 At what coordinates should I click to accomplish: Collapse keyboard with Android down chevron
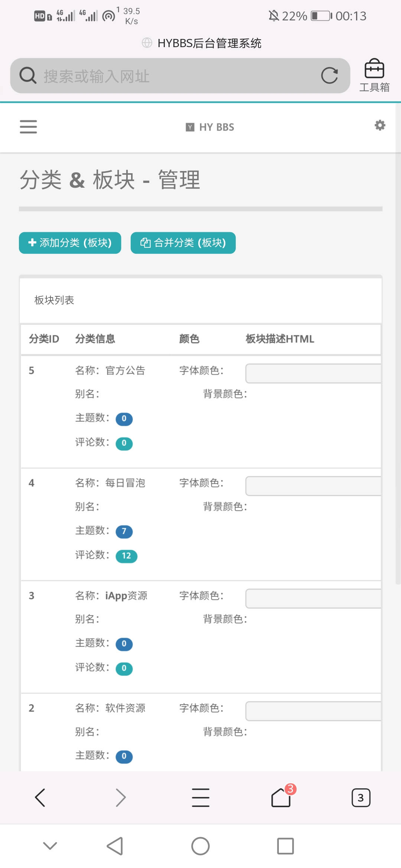pos(50,846)
